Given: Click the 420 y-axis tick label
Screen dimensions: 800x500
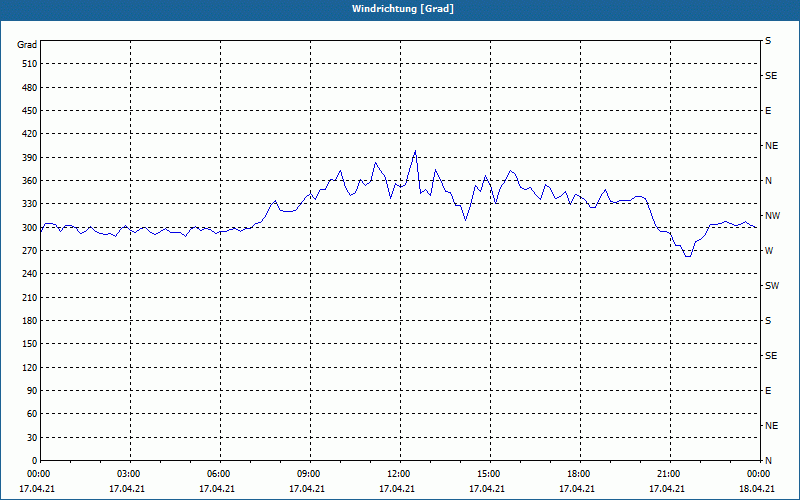Looking at the screenshot, I should (30, 134).
